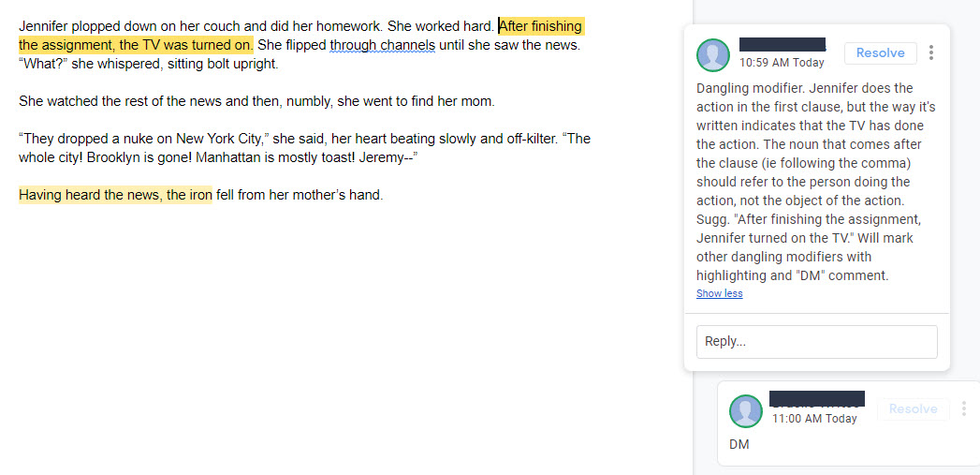Image resolution: width=980 pixels, height=475 pixels.
Task: Click 'She watched the rest' paragraph
Action: (256, 101)
